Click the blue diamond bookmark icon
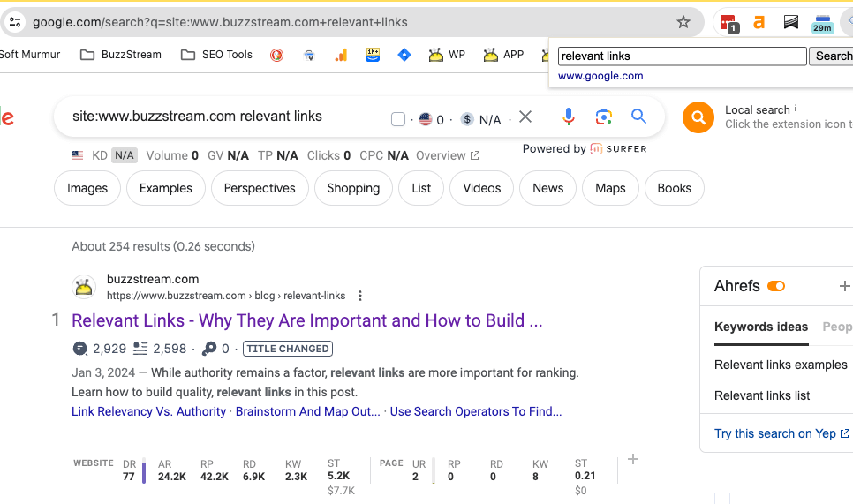 click(404, 55)
